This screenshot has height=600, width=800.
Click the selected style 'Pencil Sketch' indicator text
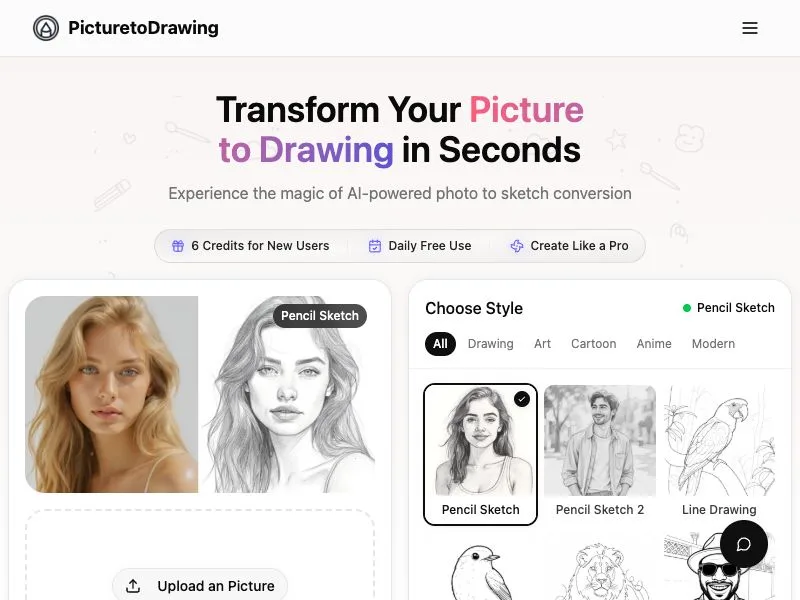(x=736, y=308)
